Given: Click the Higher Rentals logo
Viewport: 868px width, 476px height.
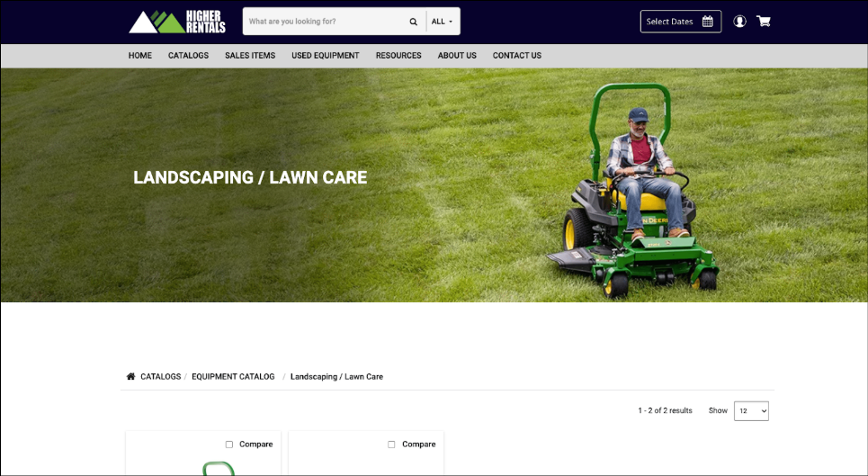Looking at the screenshot, I should coord(177,22).
